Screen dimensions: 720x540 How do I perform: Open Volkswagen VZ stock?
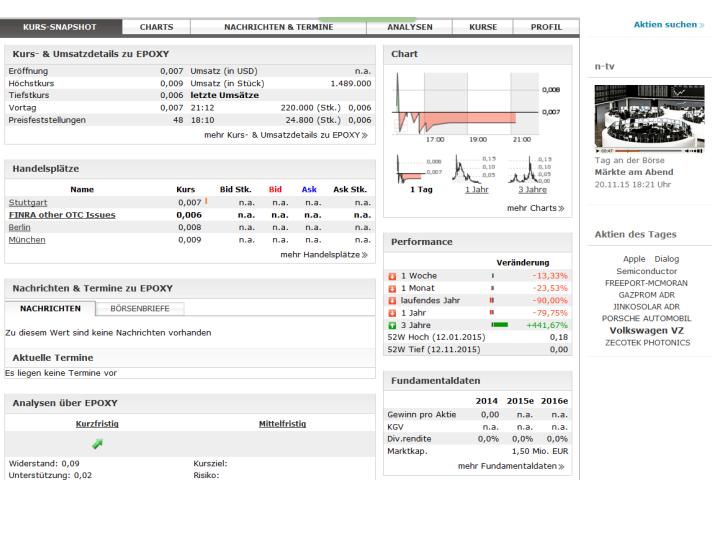click(647, 331)
